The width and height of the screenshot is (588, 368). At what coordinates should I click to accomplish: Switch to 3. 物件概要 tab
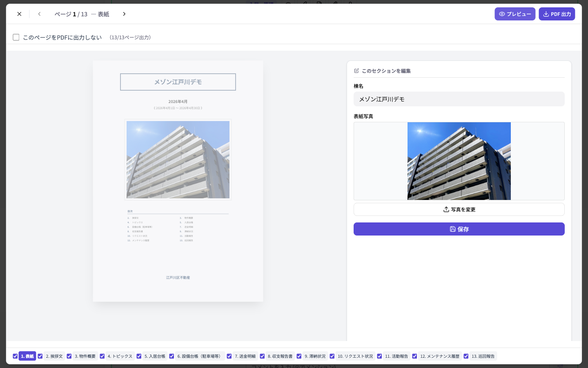85,356
